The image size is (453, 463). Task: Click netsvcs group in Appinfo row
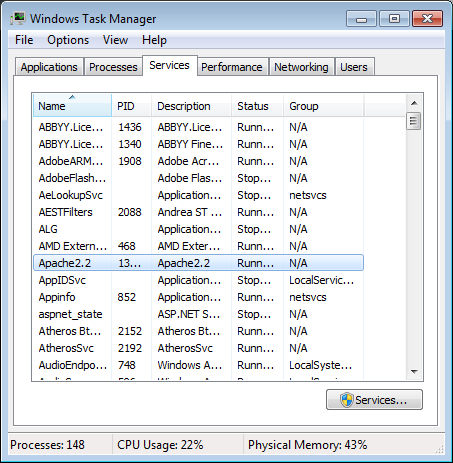(x=308, y=297)
